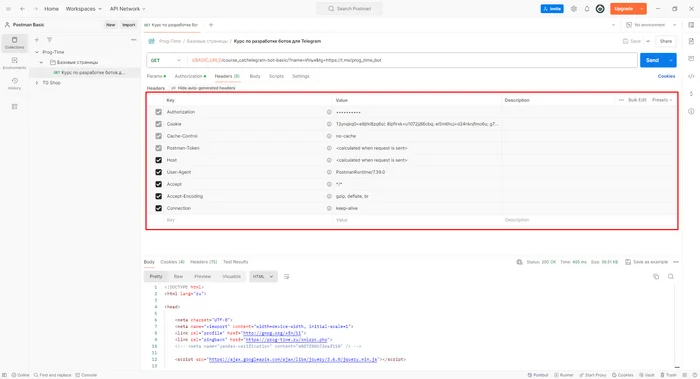The width and height of the screenshot is (700, 379).
Task: Open the Save options dropdown arrow
Action: click(648, 41)
